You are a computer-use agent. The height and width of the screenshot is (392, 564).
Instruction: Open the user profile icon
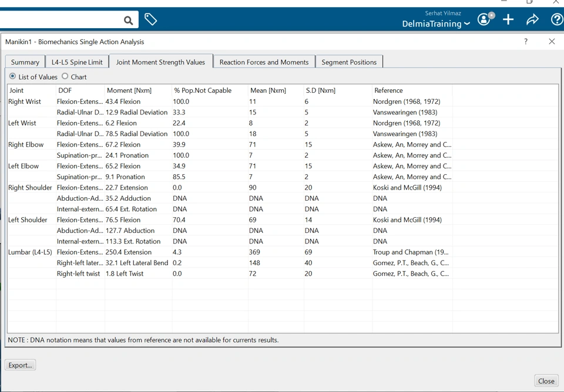484,20
